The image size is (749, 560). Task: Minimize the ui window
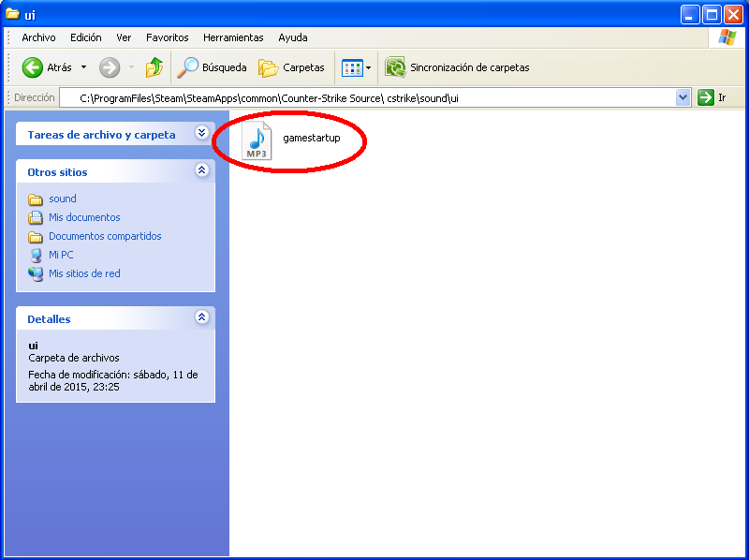tap(689, 15)
